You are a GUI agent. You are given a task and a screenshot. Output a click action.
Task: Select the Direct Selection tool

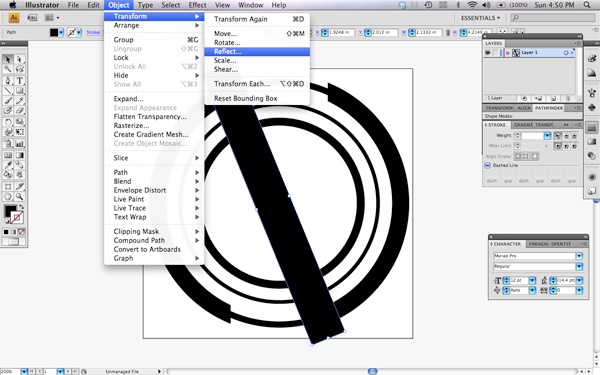click(20, 59)
